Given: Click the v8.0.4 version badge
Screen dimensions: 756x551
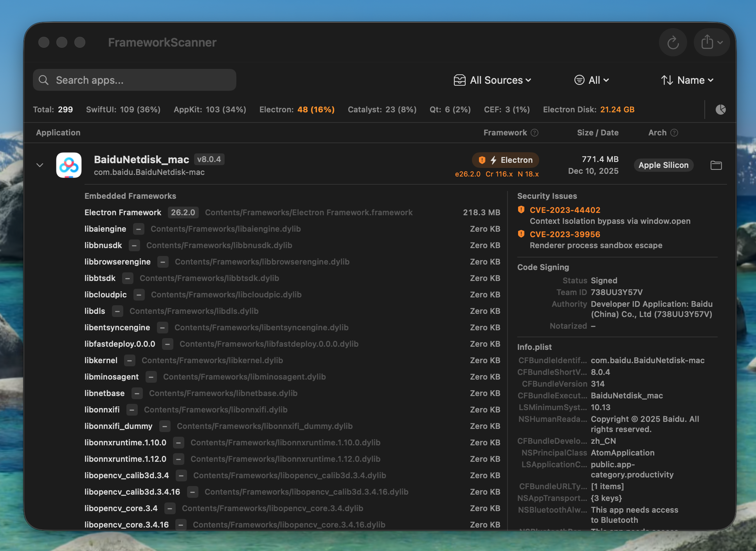Looking at the screenshot, I should (209, 159).
